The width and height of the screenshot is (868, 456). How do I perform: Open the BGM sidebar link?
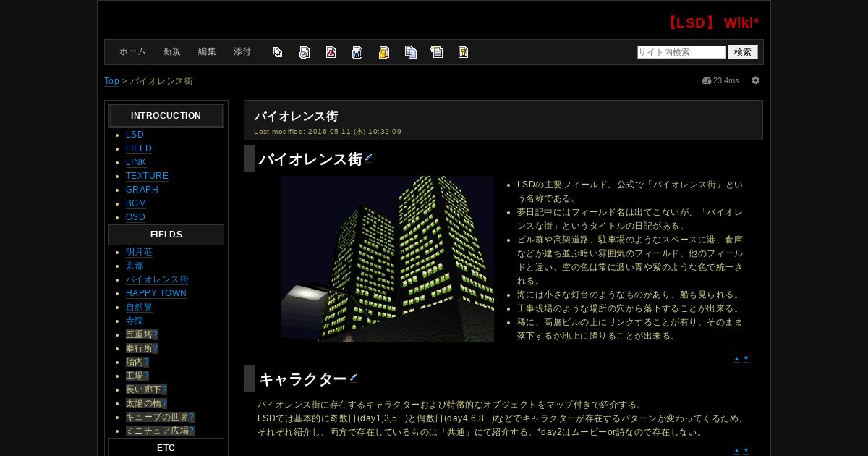coord(136,203)
